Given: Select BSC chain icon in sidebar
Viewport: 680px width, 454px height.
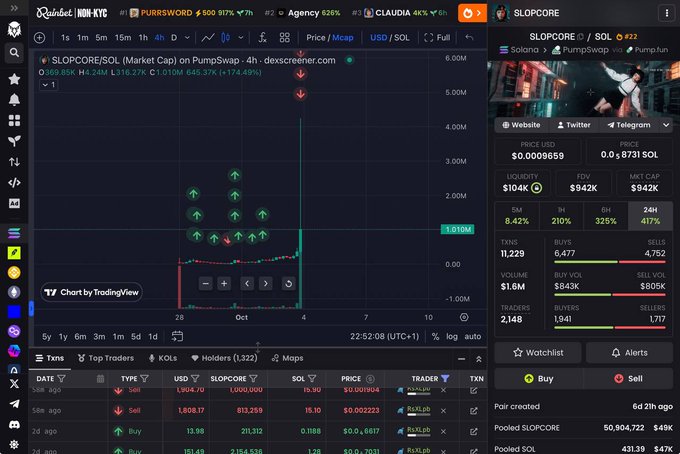Looking at the screenshot, I should [14, 272].
